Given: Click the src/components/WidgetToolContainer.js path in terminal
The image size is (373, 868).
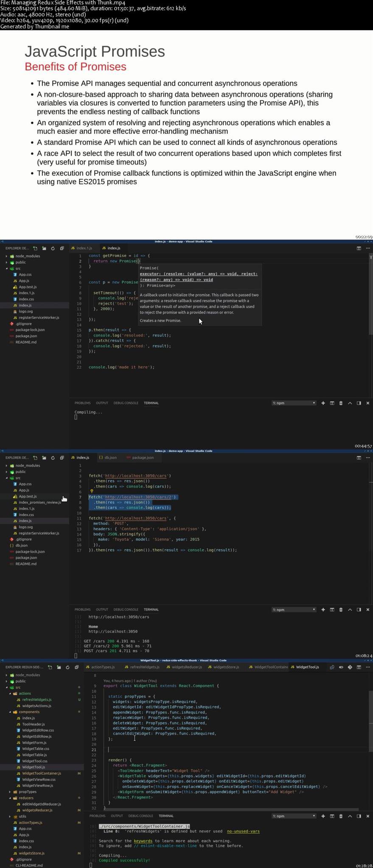Looking at the screenshot, I should pyautogui.click(x=144, y=826).
